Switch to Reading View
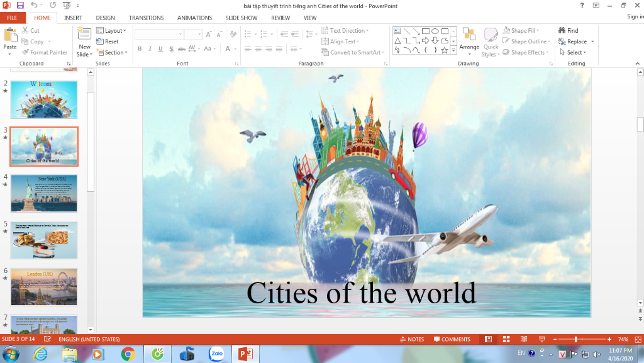This screenshot has width=644, height=363. [524, 339]
